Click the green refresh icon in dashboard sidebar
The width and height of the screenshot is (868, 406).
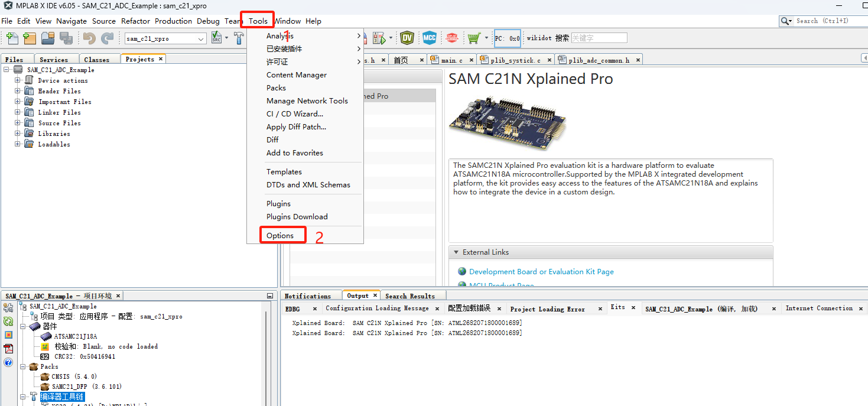8,321
